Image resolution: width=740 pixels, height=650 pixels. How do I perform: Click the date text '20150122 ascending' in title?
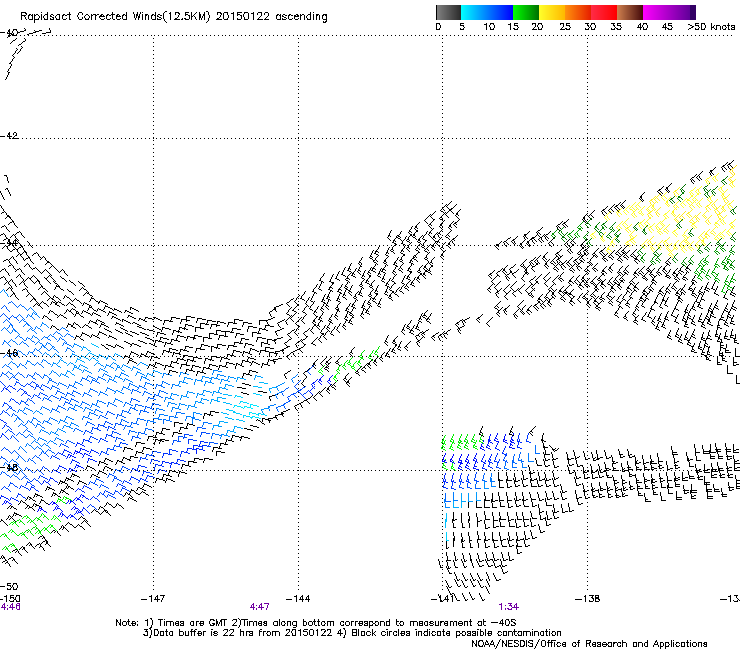point(271,17)
